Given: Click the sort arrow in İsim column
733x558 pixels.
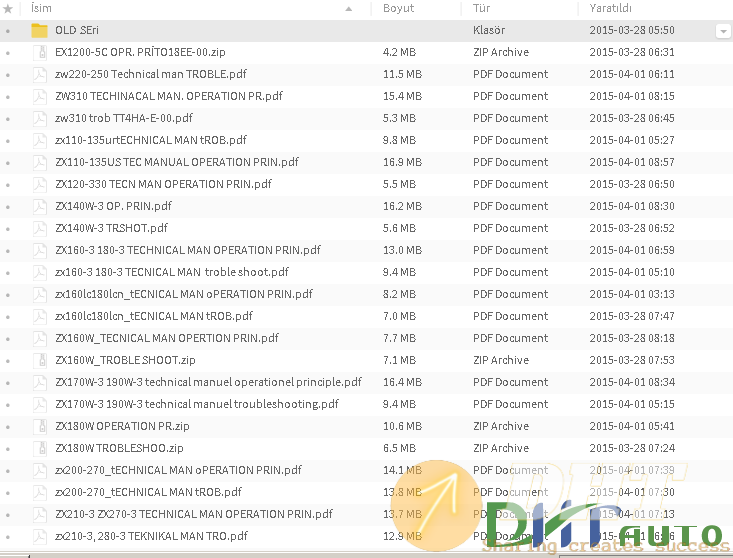Looking at the screenshot, I should tap(349, 9).
